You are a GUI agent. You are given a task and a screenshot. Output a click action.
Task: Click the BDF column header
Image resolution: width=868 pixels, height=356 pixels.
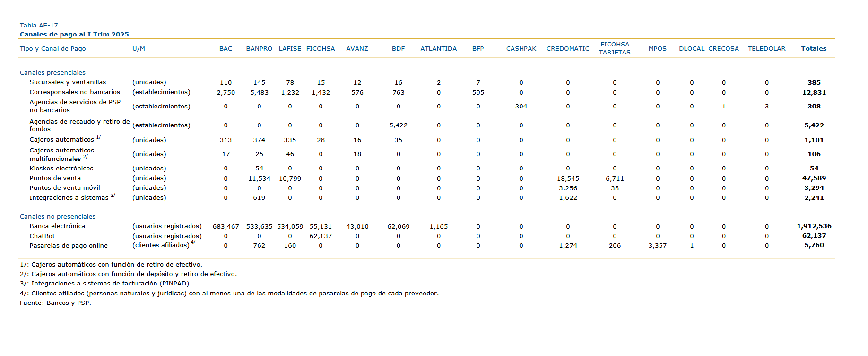tap(399, 49)
